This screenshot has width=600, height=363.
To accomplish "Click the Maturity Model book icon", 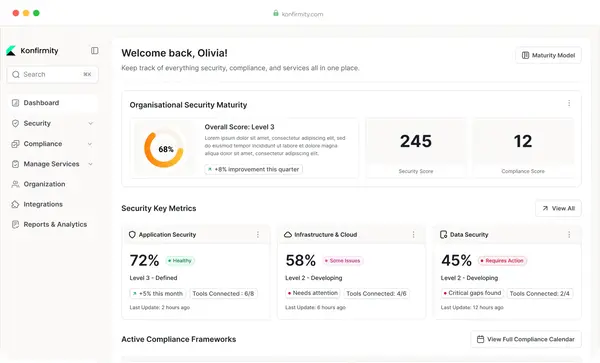I will pyautogui.click(x=525, y=55).
